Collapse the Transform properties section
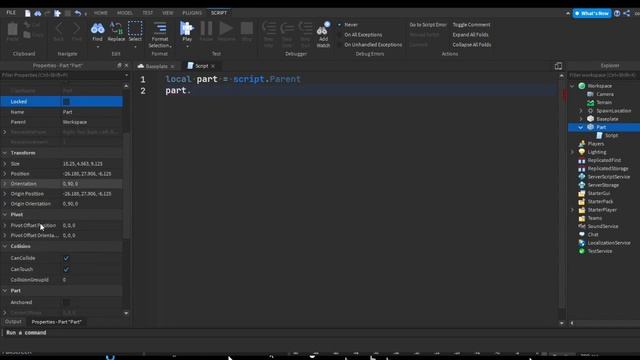 pyautogui.click(x=5, y=153)
